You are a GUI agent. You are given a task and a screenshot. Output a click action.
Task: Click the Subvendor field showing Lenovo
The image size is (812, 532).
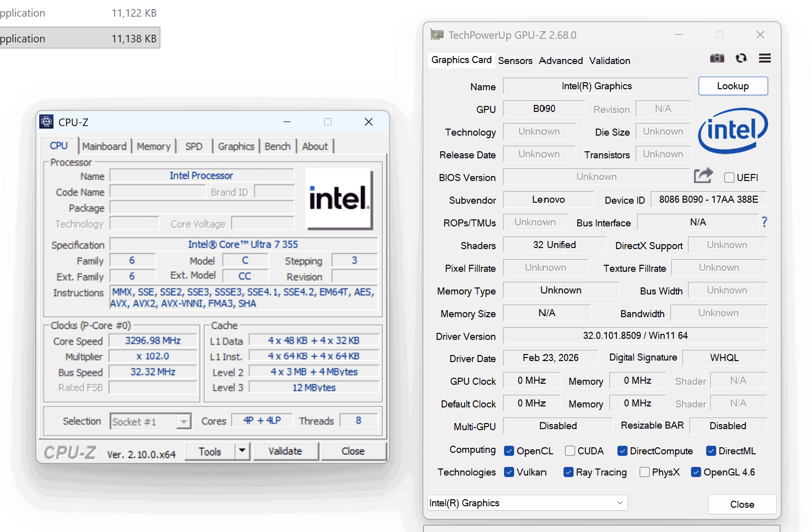pyautogui.click(x=548, y=199)
